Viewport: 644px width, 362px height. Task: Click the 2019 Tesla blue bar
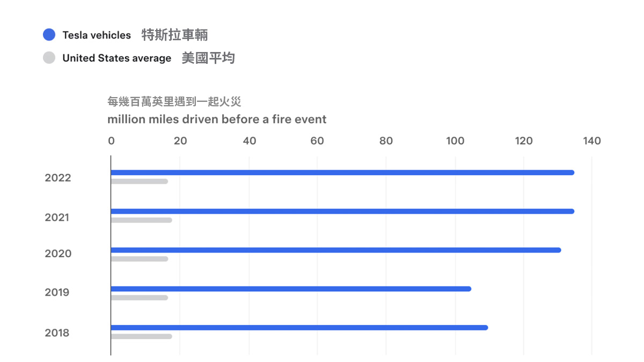pyautogui.click(x=291, y=289)
